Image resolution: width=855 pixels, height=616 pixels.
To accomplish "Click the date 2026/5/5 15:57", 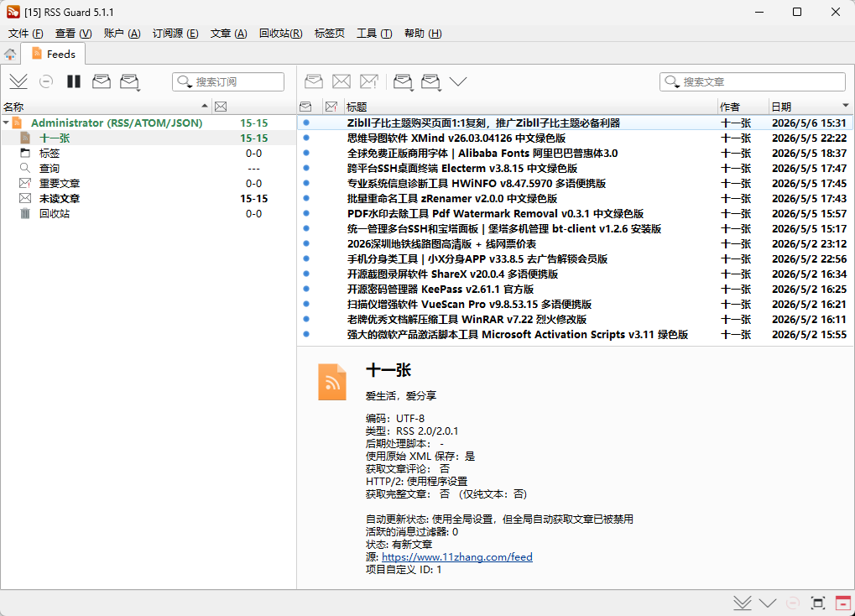I will click(x=809, y=214).
